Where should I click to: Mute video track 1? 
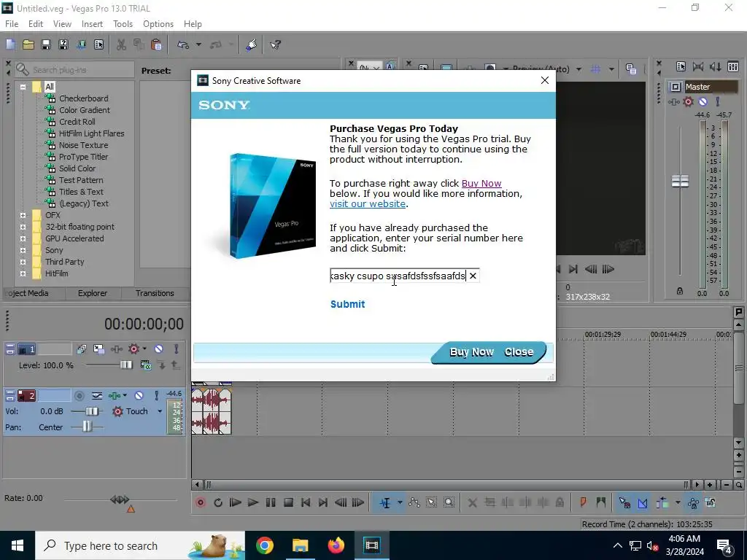pos(158,349)
